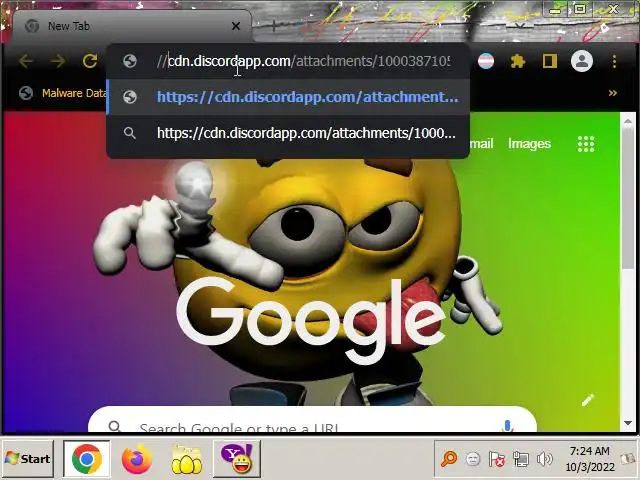Click into the address bar URL text
Screen dimensions: 640x480
click(x=304, y=61)
